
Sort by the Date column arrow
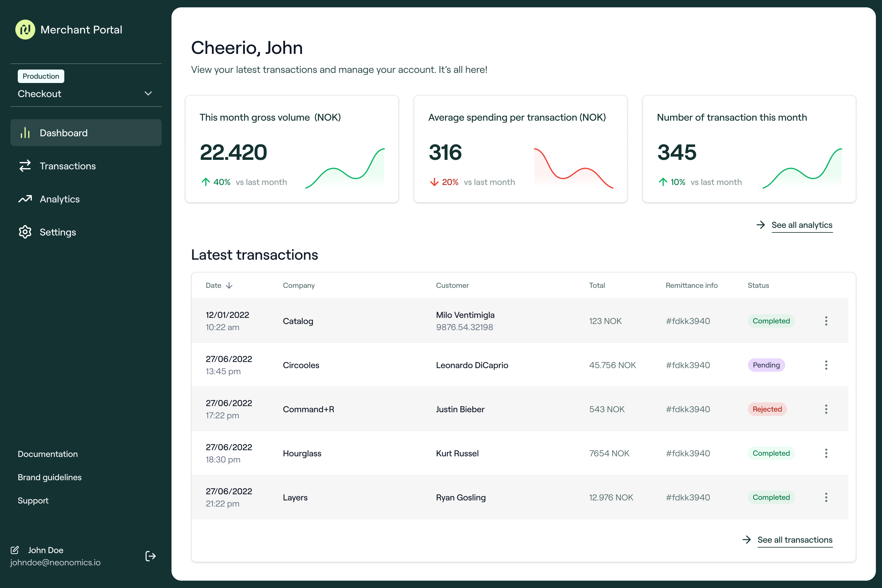[229, 285]
